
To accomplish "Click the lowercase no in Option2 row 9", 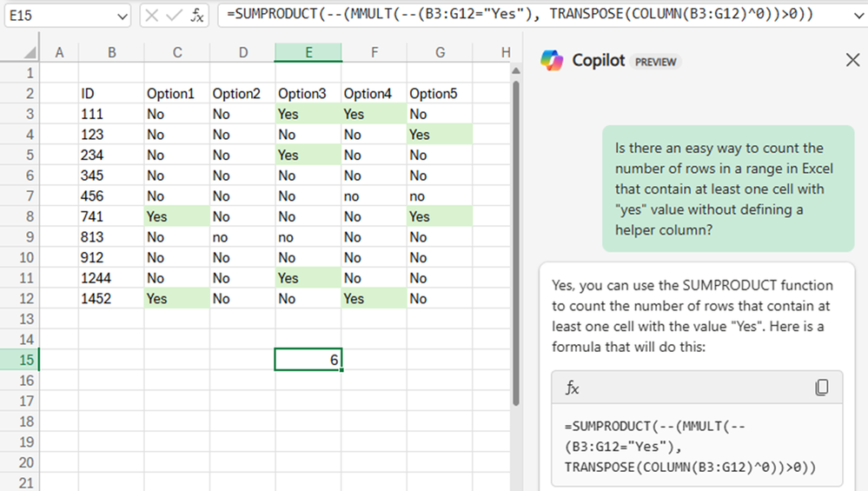I will point(243,237).
